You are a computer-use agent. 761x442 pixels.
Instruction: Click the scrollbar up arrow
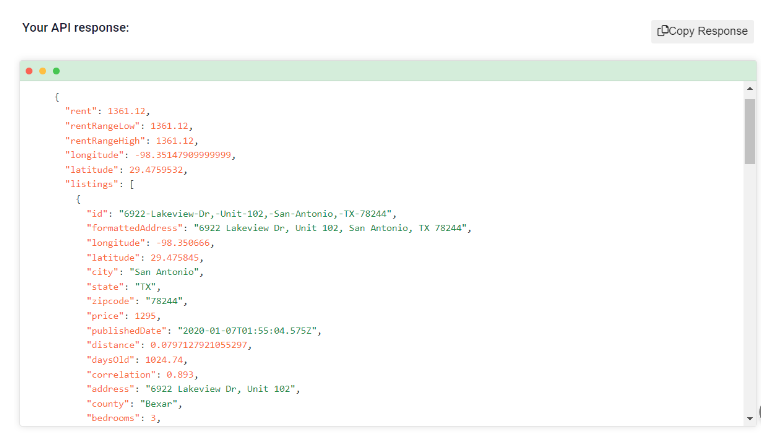click(x=750, y=89)
